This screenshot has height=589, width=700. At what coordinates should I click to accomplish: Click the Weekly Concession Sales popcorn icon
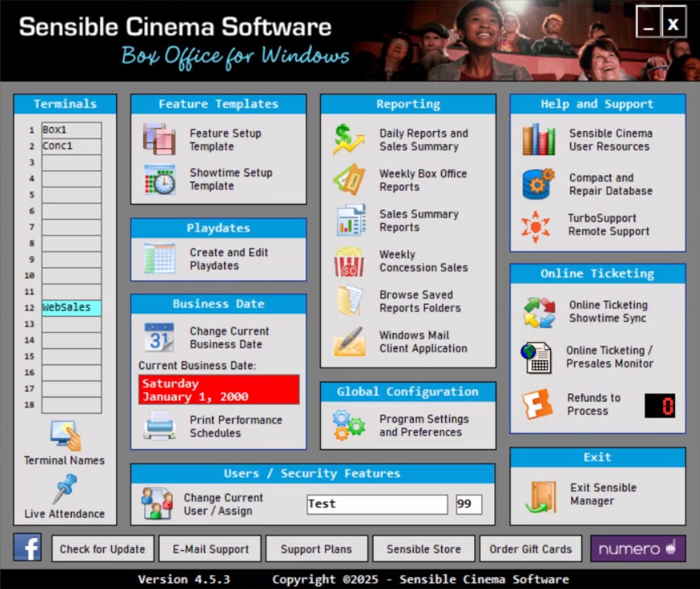pyautogui.click(x=348, y=261)
